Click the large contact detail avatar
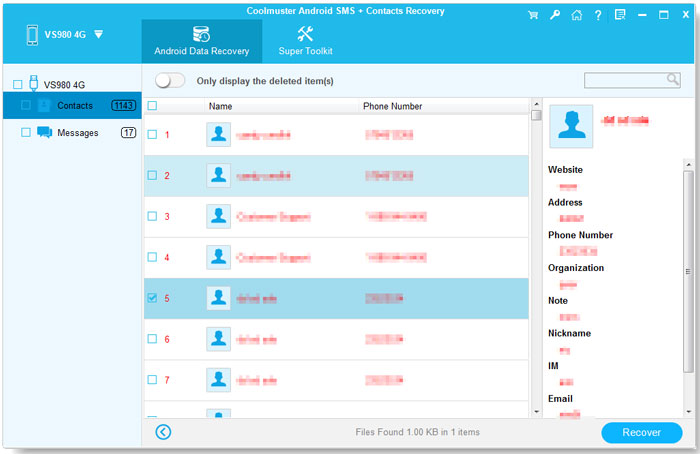This screenshot has width=700, height=454. [x=571, y=126]
